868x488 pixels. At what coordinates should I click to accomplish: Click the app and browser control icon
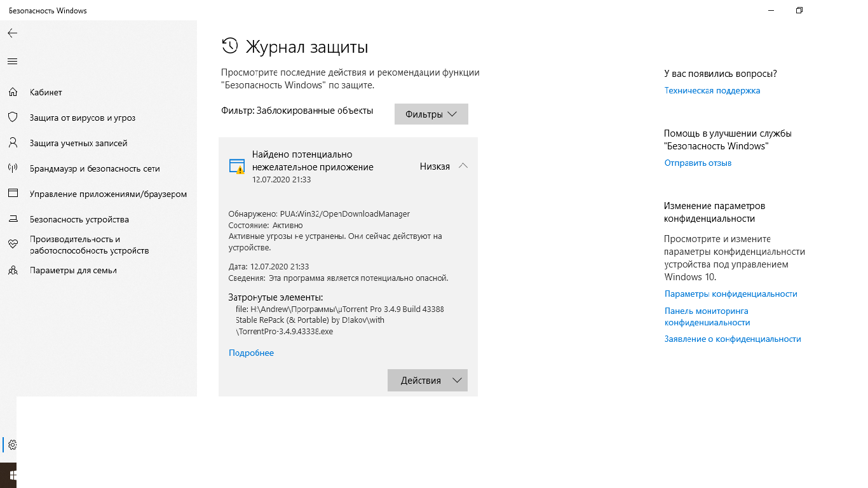pos(13,194)
